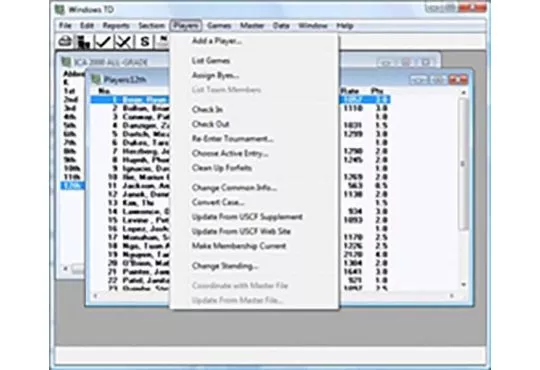Open the Window menu
The height and width of the screenshot is (370, 540).
(312, 25)
